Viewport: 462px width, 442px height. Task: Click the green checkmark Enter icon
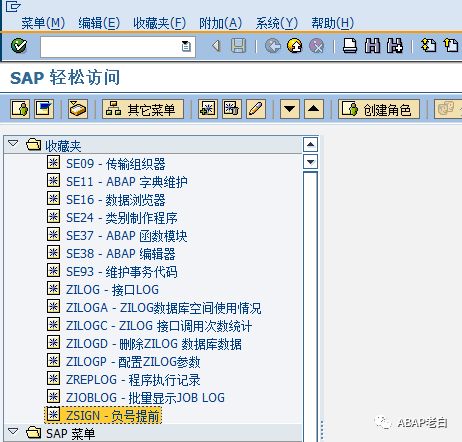point(19,46)
